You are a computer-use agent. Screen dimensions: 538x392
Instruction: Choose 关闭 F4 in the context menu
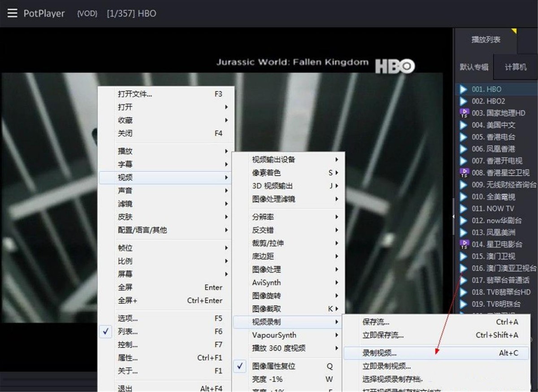(x=165, y=133)
